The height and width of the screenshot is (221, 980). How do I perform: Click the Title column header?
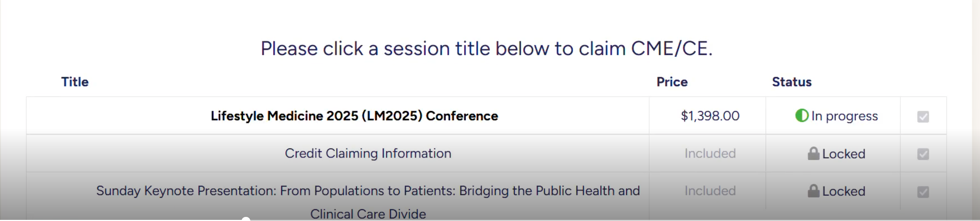[x=75, y=82]
